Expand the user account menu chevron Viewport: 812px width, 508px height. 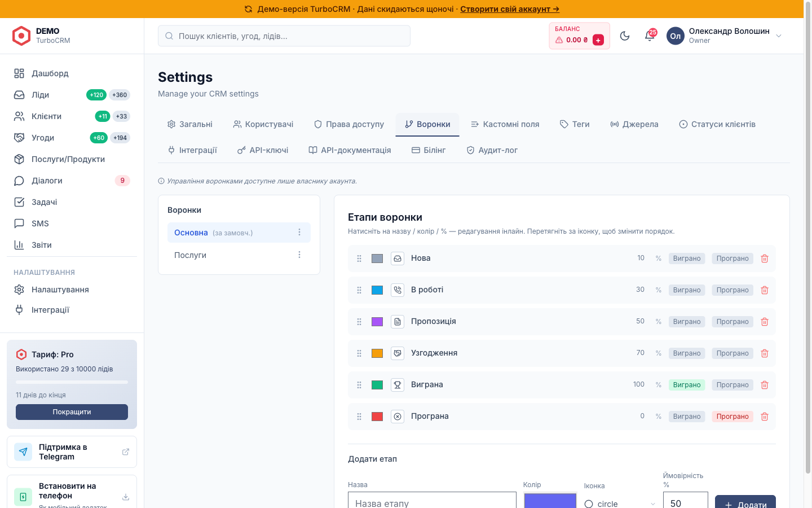click(x=779, y=36)
